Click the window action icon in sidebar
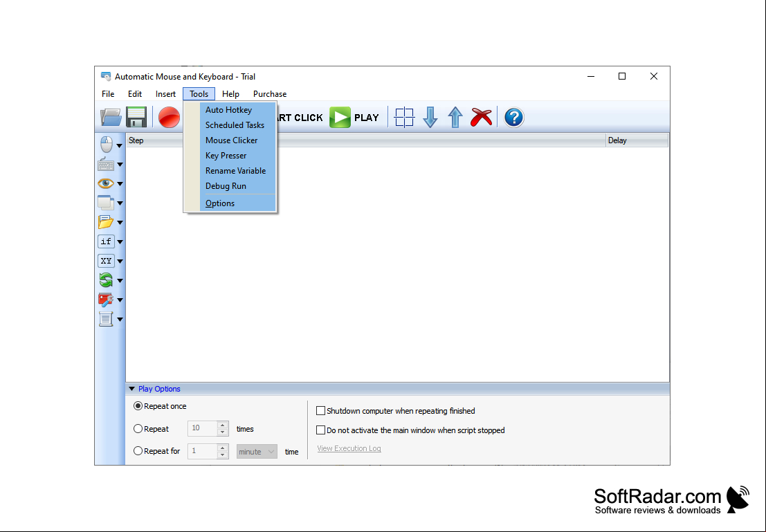 (x=105, y=203)
